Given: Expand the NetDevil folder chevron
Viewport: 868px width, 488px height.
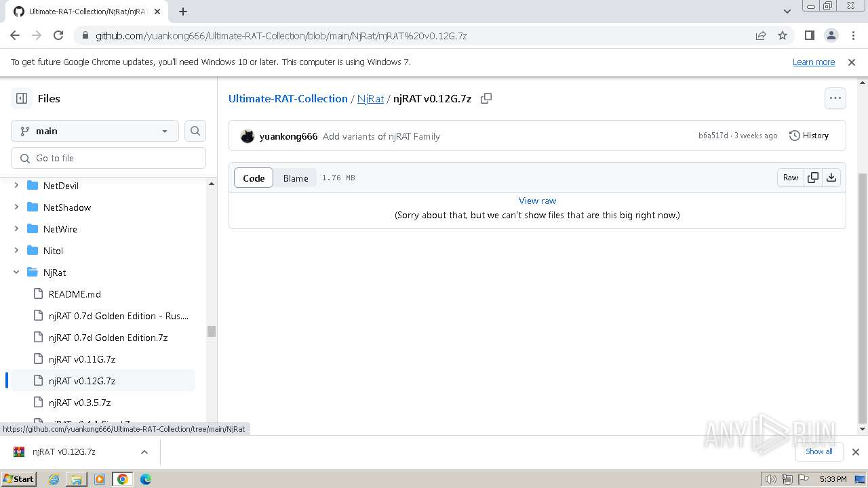Looking at the screenshot, I should (16, 186).
